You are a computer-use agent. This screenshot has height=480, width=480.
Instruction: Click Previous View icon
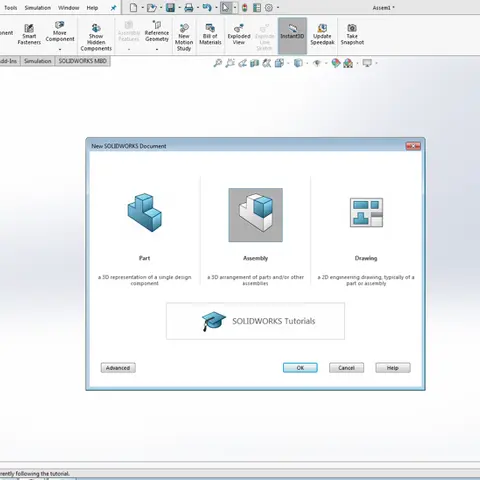click(242, 63)
